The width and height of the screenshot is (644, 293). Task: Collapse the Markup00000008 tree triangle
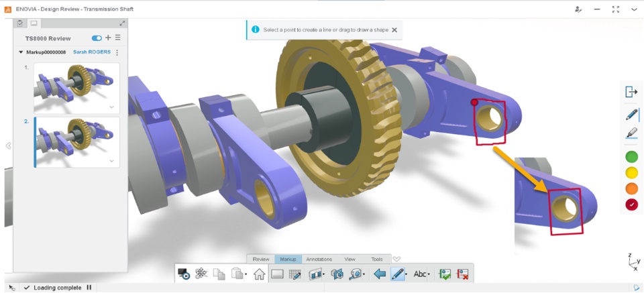(x=21, y=52)
